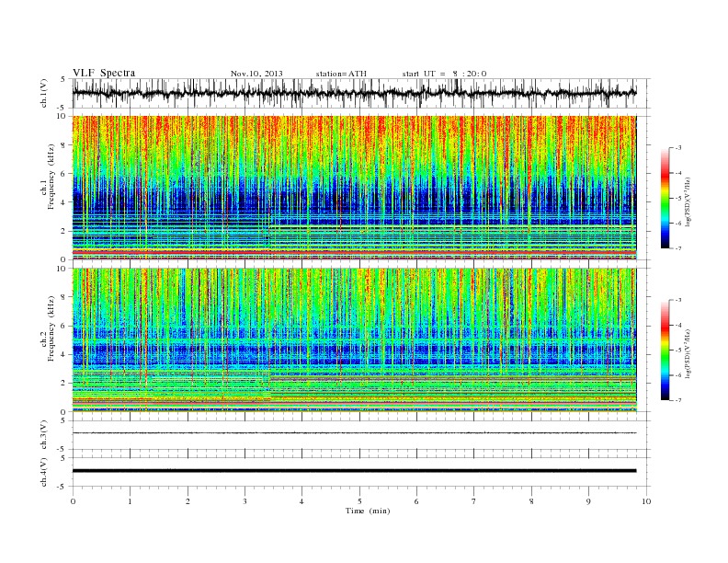Click the "VLF Spectra" plot title
728x563 pixels.
[x=104, y=73]
